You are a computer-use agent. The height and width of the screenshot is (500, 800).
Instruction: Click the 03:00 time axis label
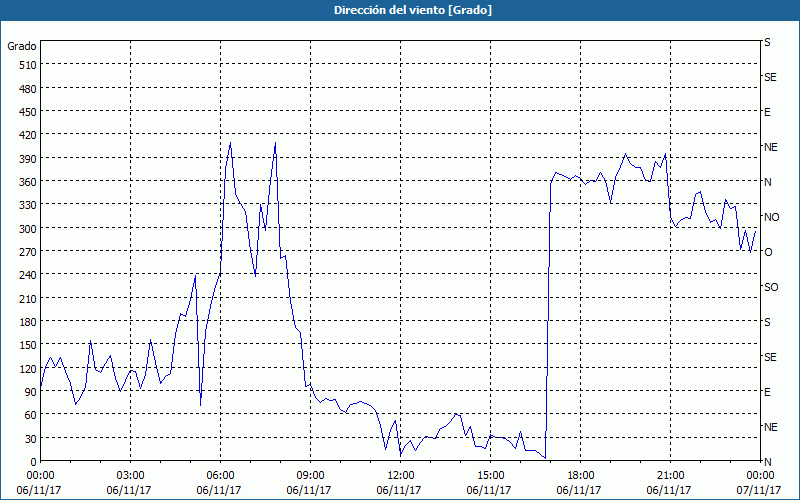129,476
